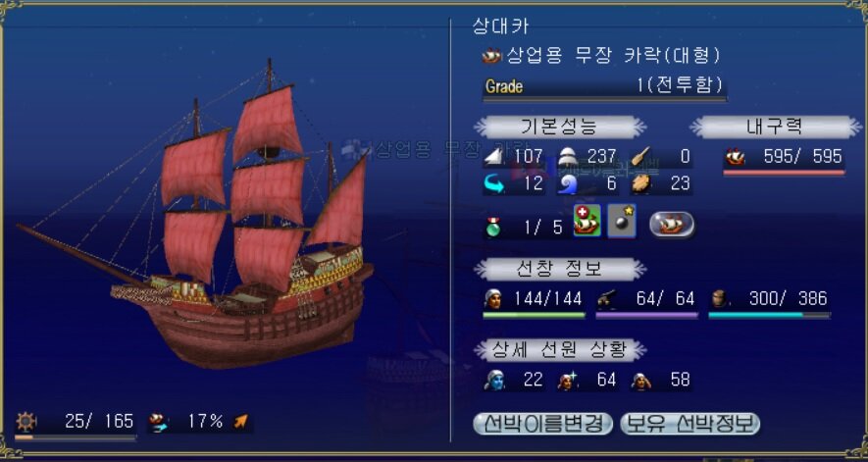Click the 상세 선원 상황 header

(x=560, y=349)
